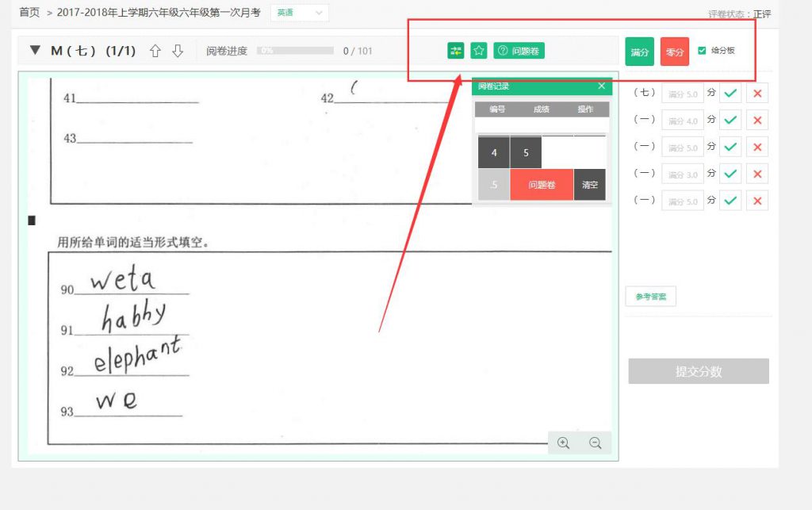Click the up arrow for previous question
The height and width of the screenshot is (510, 812).
coord(155,51)
